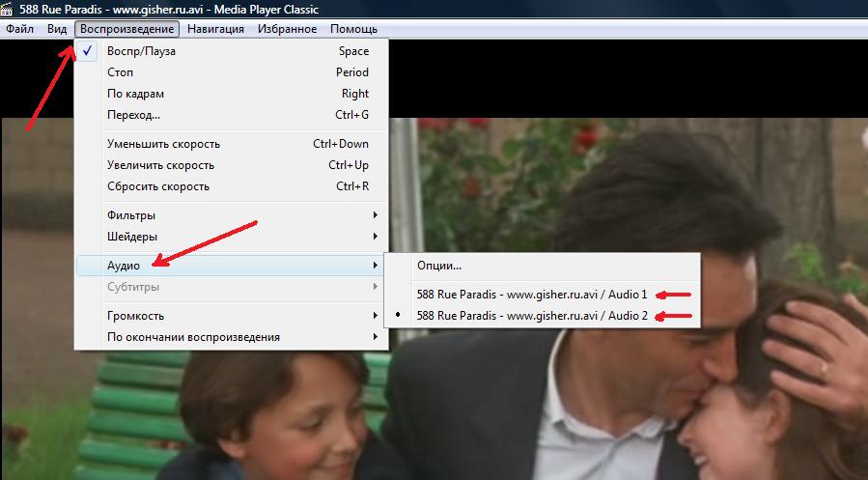The height and width of the screenshot is (480, 868).
Task: Expand the Громкость submenu
Action: pyautogui.click(x=135, y=316)
